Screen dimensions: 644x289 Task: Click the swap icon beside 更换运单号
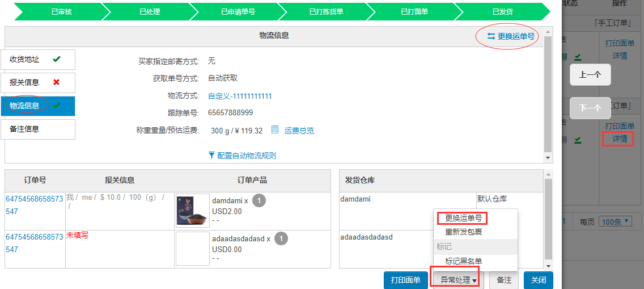[x=491, y=36]
